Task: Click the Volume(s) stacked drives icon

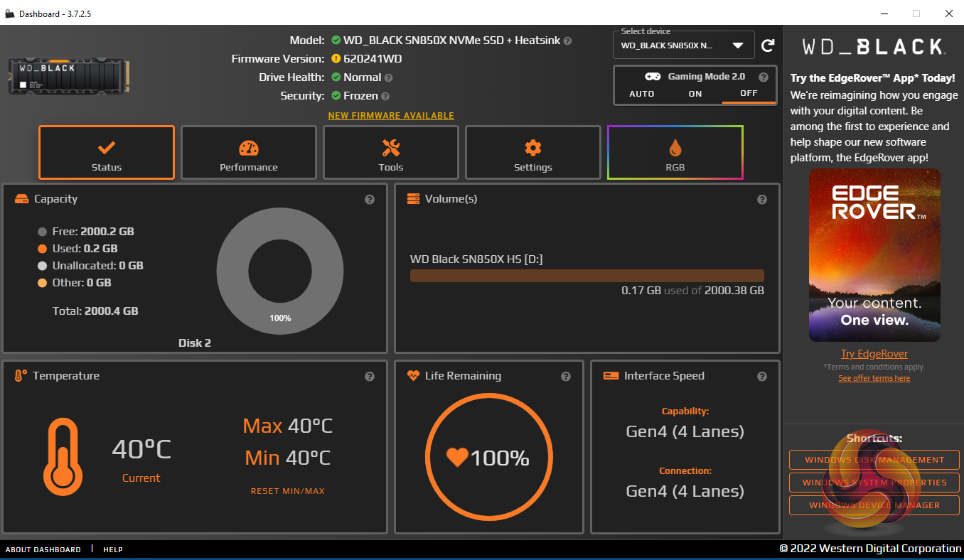Action: (413, 199)
